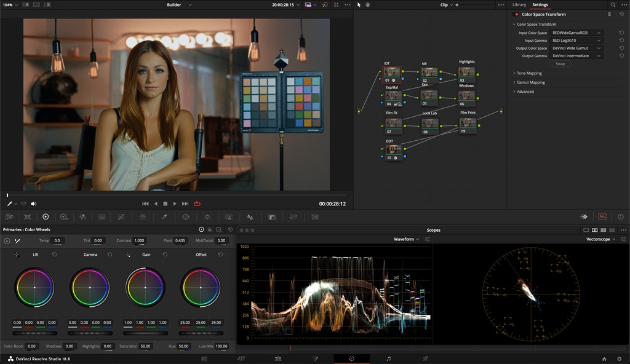Click the search icon in the effects panel

click(x=613, y=5)
